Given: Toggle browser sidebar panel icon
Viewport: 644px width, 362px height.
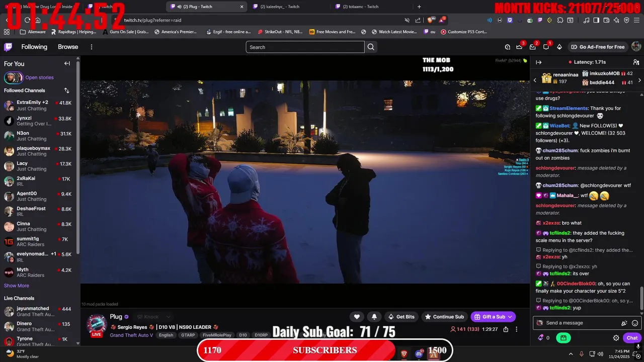Looking at the screenshot, I should click(596, 20).
